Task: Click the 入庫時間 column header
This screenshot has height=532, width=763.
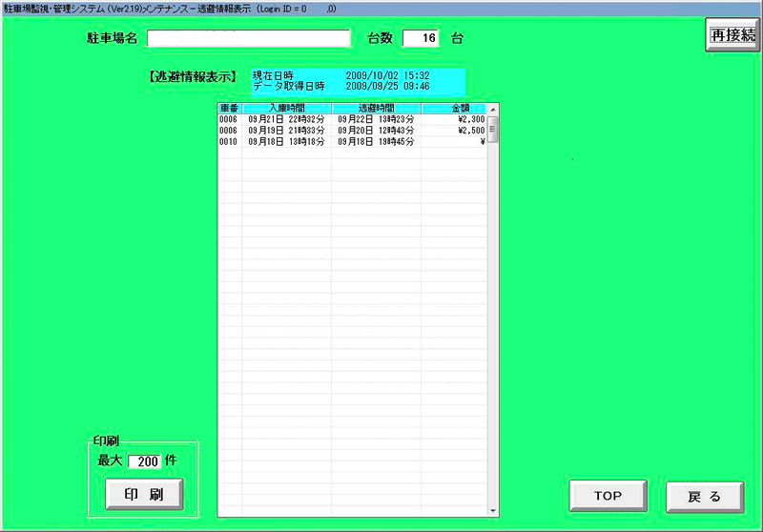Action: 286,109
